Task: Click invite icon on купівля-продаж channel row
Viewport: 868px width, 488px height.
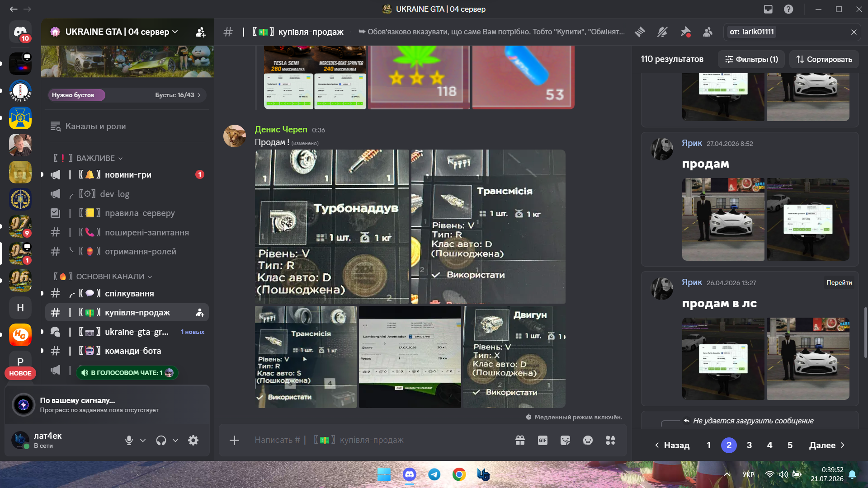Action: coord(199,313)
